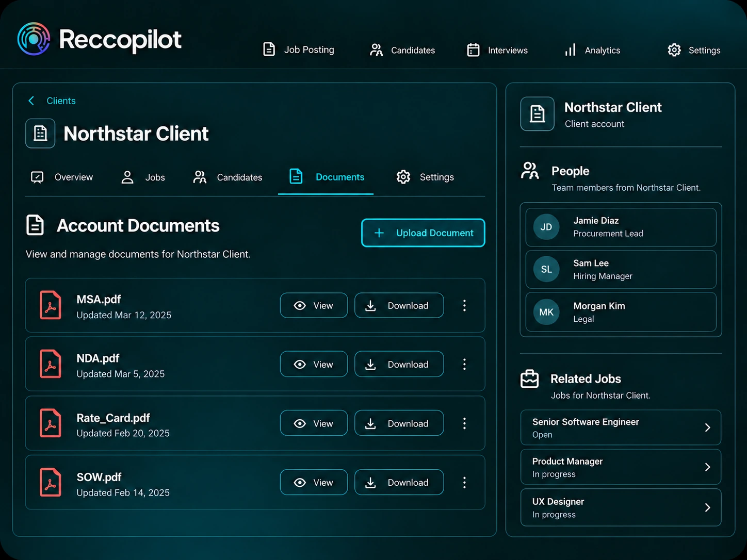Go back using the Clients chevron arrow

pos(31,101)
